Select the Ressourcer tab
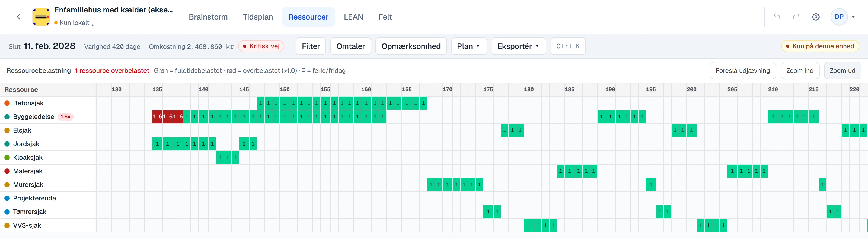The image size is (868, 239). coord(308,17)
